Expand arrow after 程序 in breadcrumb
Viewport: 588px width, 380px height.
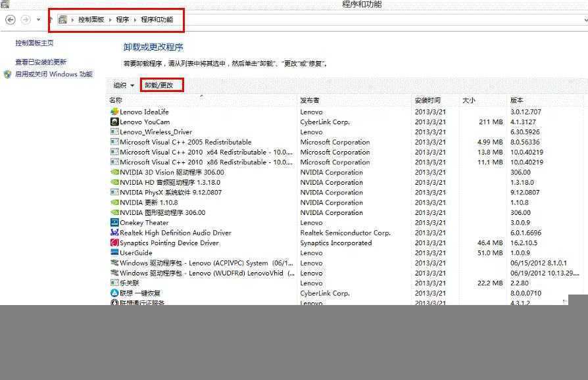click(x=135, y=20)
